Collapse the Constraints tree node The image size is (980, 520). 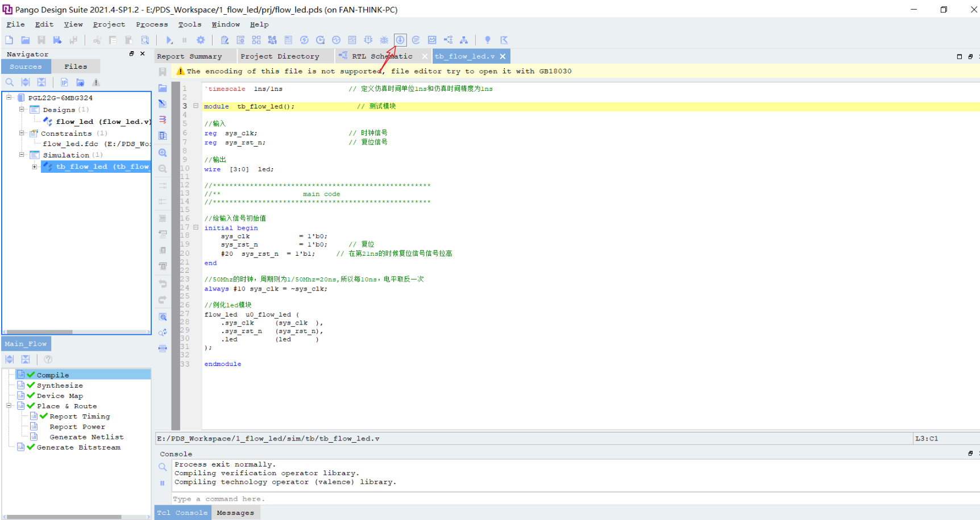[22, 133]
